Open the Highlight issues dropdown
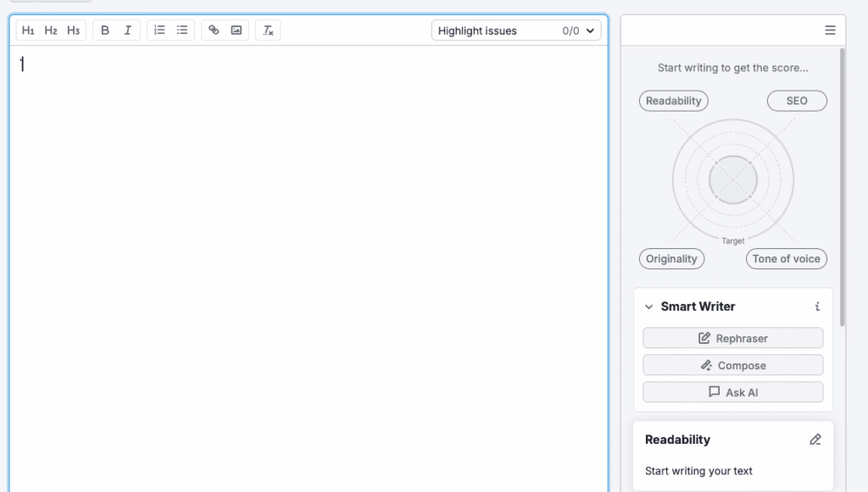The width and height of the screenshot is (868, 492). [x=517, y=30]
